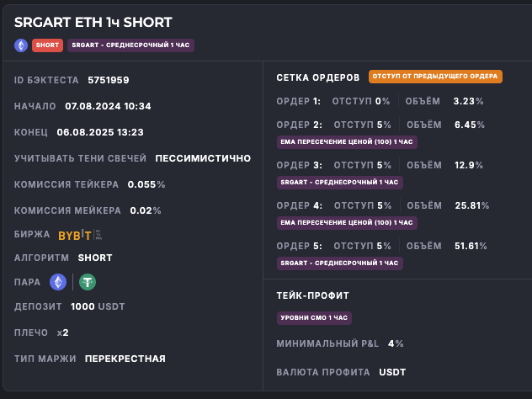
Task: Click the Ethereum coin icon in the ПАРА row
Action: pyautogui.click(x=58, y=283)
